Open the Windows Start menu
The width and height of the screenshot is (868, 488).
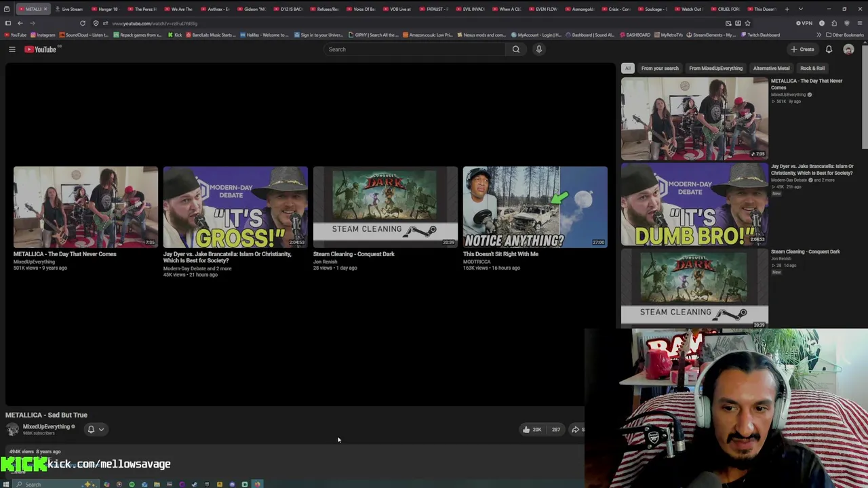coord(6,484)
